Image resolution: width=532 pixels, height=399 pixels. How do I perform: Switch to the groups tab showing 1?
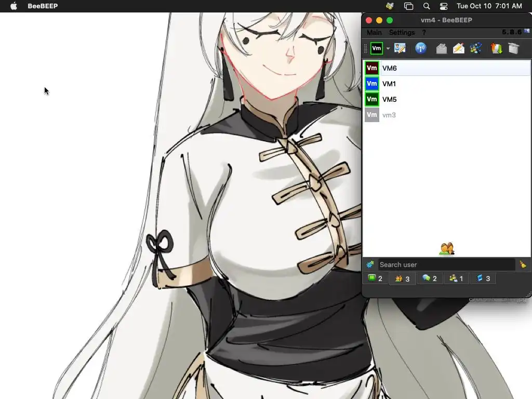pyautogui.click(x=456, y=278)
